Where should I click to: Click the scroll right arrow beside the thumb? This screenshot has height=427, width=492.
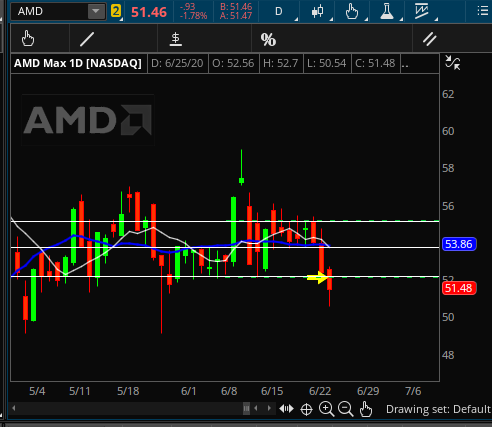click(269, 408)
